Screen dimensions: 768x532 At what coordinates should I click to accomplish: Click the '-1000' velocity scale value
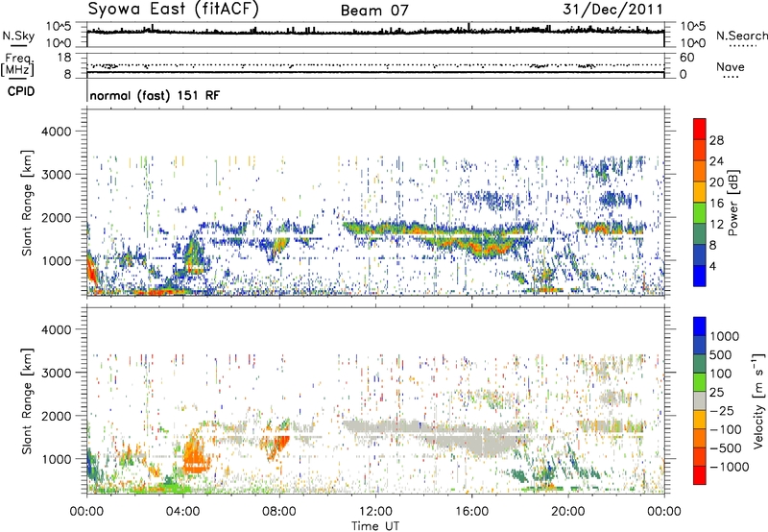point(730,467)
